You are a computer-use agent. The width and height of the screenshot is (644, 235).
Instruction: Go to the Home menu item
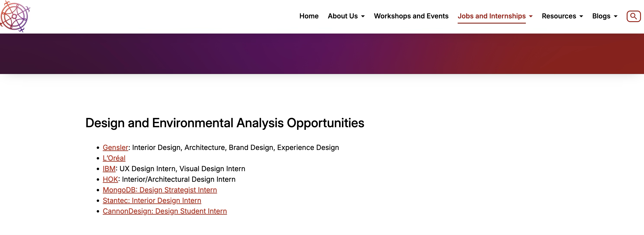[309, 16]
